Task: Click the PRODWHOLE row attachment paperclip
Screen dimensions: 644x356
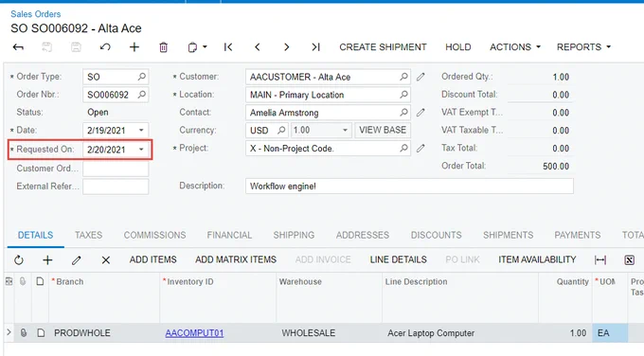Action: [24, 332]
